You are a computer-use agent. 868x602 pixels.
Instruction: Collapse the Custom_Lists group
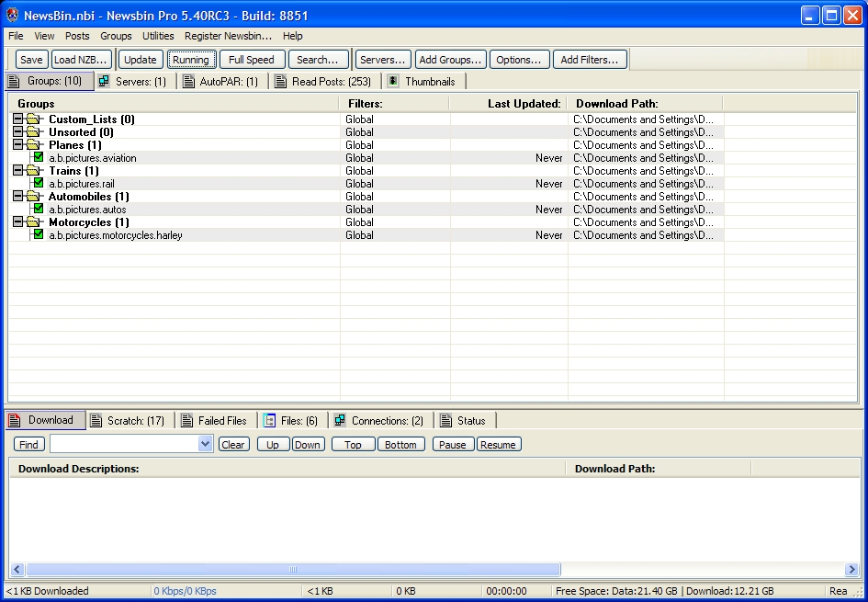click(18, 119)
